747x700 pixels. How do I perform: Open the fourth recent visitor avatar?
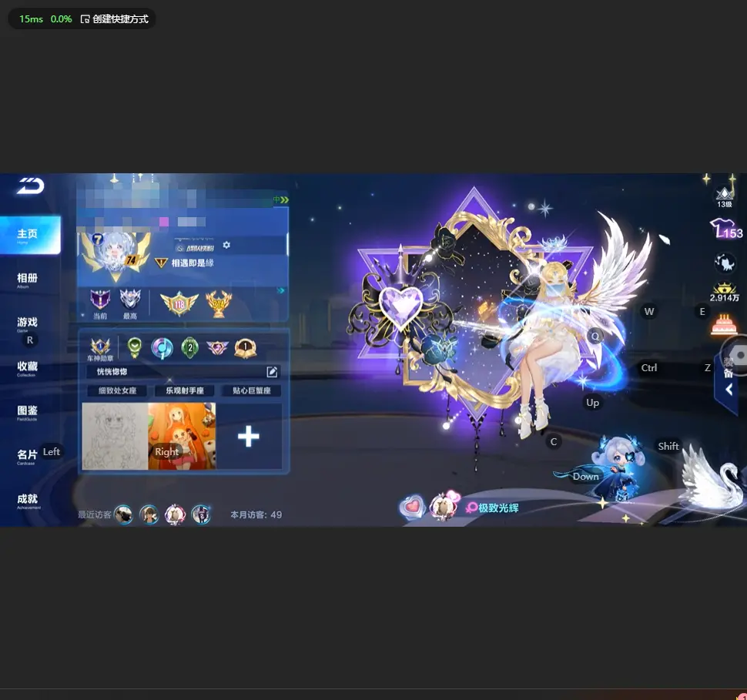pos(201,514)
